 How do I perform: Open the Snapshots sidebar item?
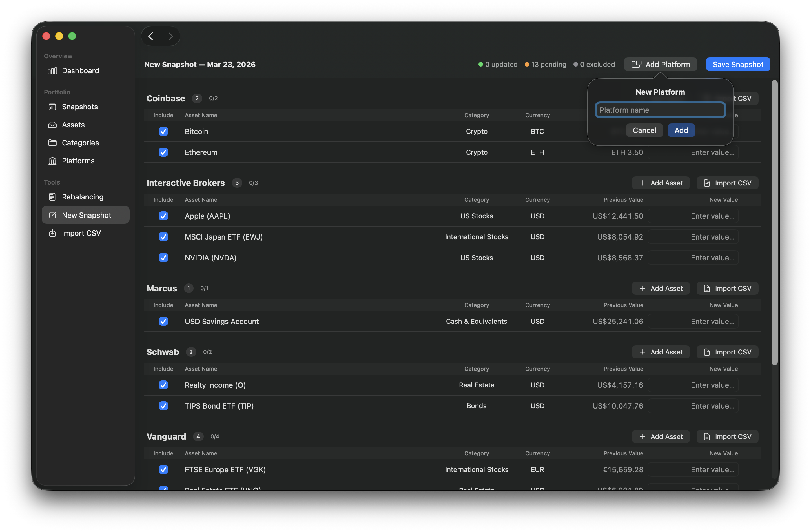pos(86,107)
